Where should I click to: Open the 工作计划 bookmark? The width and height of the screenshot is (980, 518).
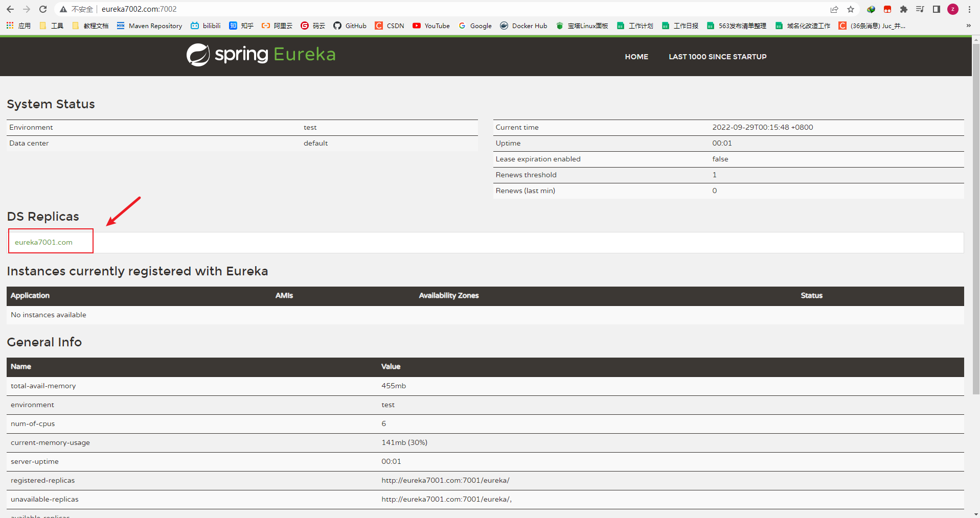635,26
